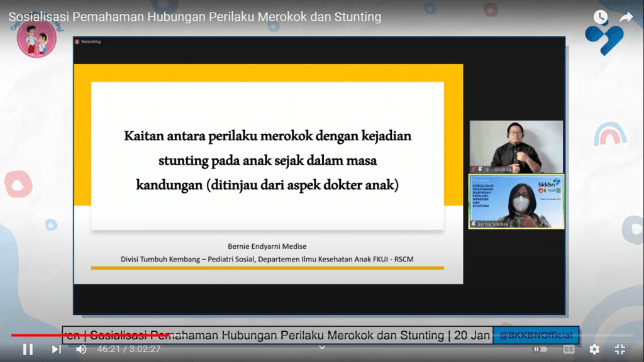
Task: Select the Bernie Medise video thumbnail
Action: tap(516, 202)
